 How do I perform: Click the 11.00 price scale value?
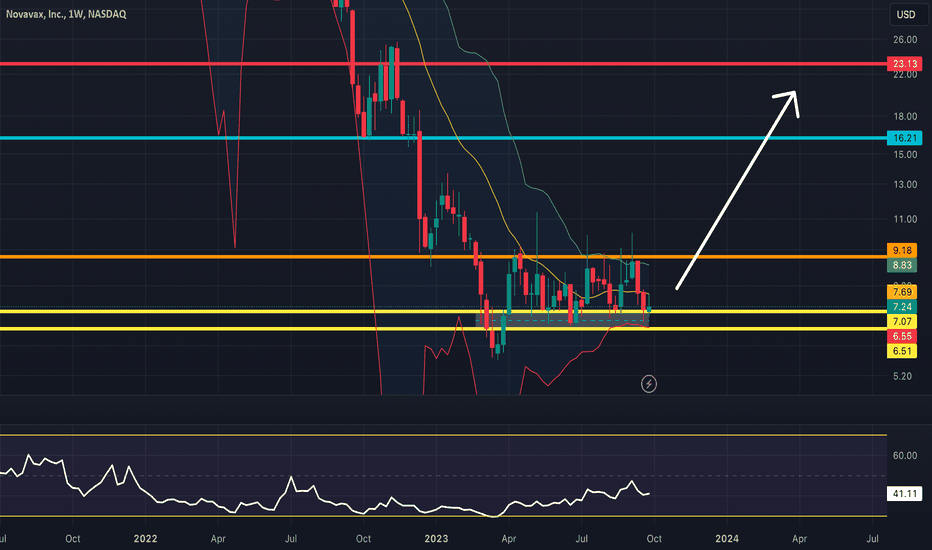coord(905,219)
